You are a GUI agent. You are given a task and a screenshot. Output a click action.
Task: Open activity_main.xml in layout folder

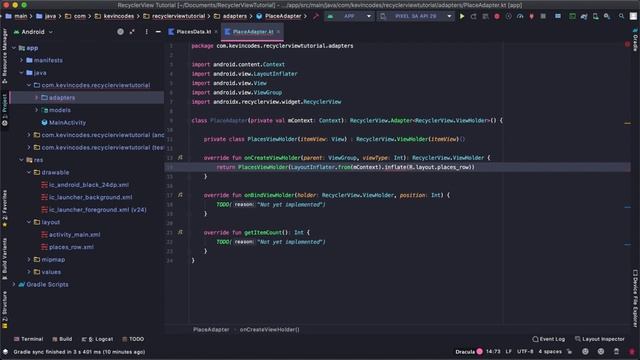pyautogui.click(x=75, y=234)
